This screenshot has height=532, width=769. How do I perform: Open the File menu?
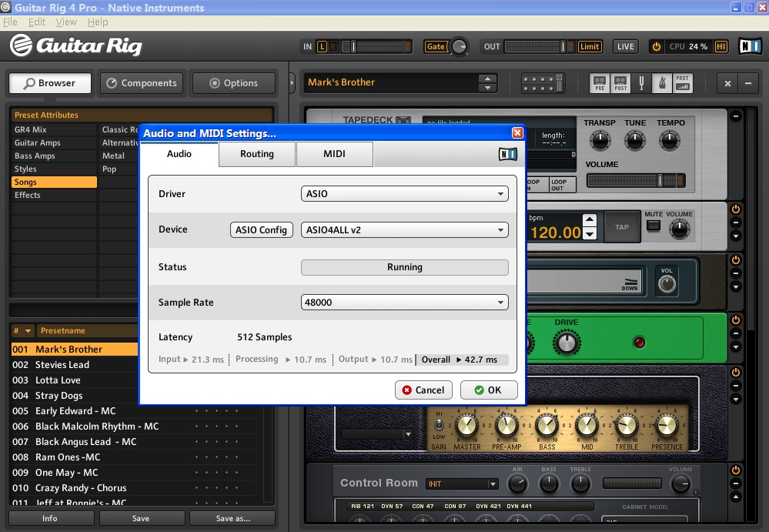coord(10,22)
